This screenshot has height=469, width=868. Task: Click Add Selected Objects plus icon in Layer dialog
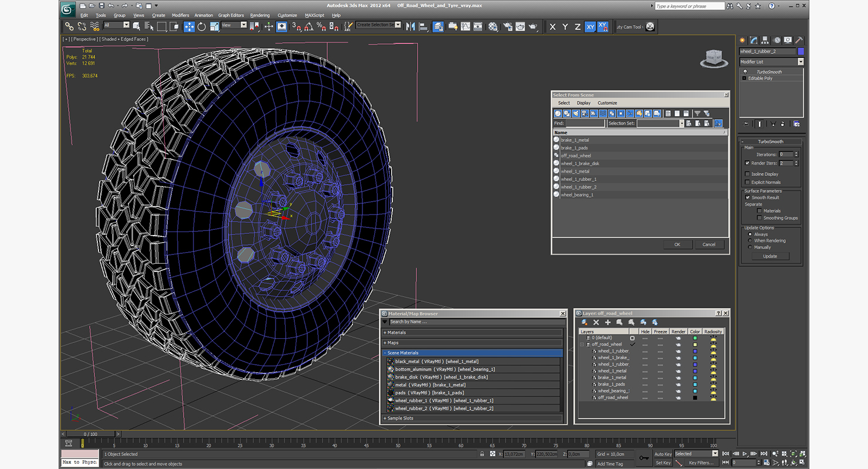tap(608, 322)
